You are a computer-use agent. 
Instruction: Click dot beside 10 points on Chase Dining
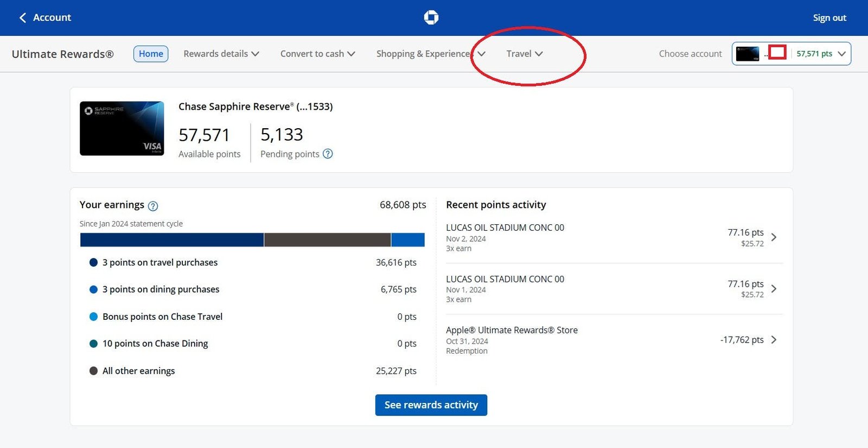[x=93, y=344]
